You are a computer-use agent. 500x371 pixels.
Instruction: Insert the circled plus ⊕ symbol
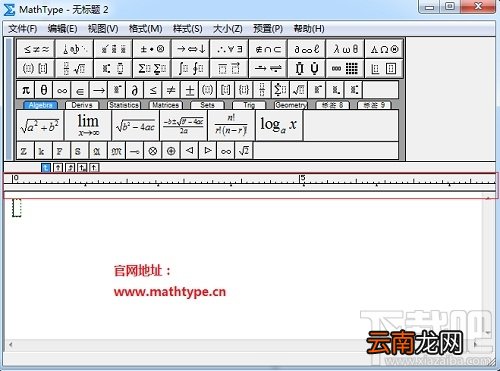tap(171, 151)
